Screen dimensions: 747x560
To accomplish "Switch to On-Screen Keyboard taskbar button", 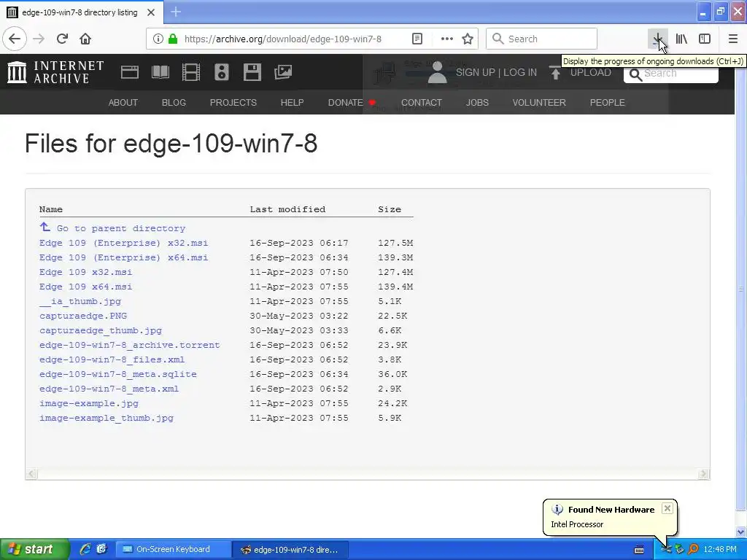I will pos(172,549).
